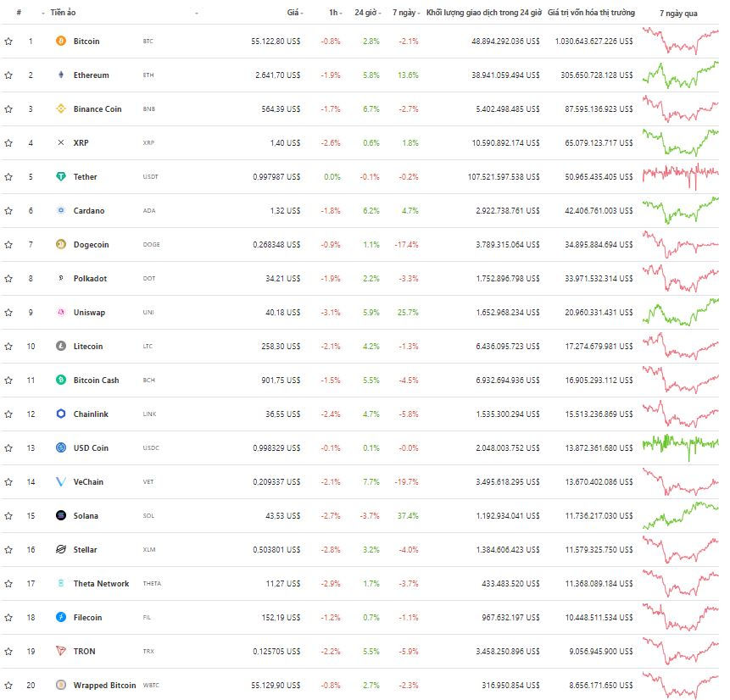Click the Ethereum logo icon
The height and width of the screenshot is (700, 730).
click(x=61, y=75)
